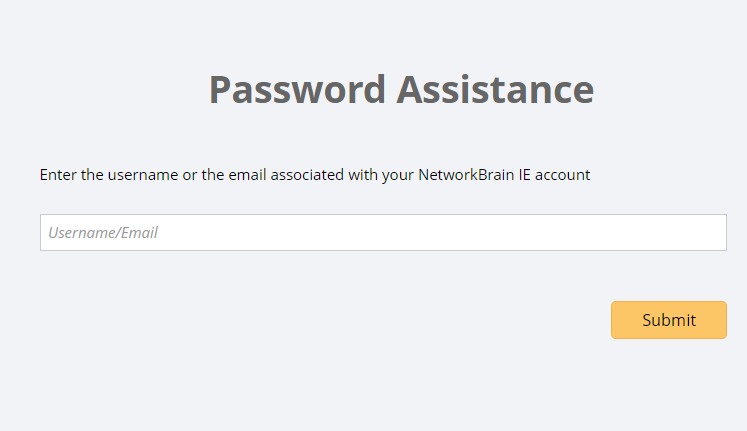Place cursor in the account lookup field

[383, 232]
